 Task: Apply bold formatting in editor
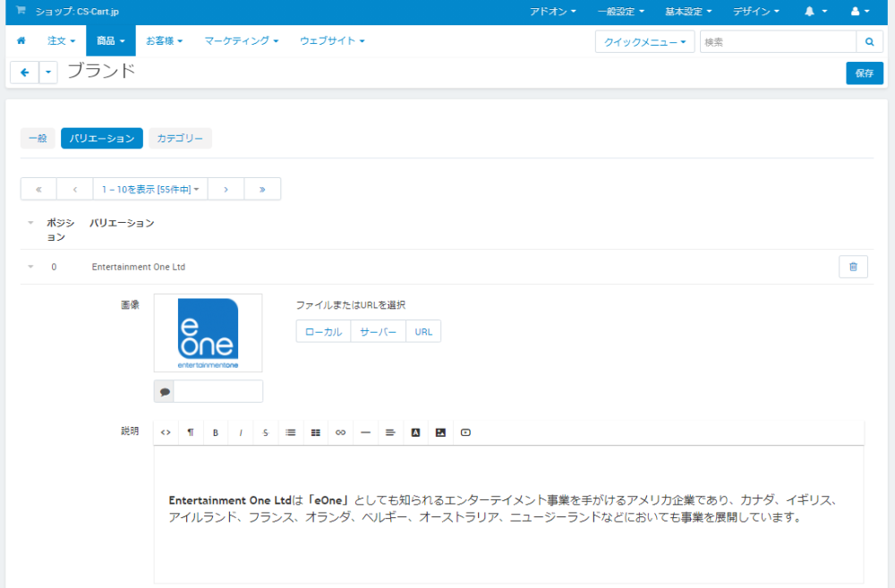click(216, 433)
